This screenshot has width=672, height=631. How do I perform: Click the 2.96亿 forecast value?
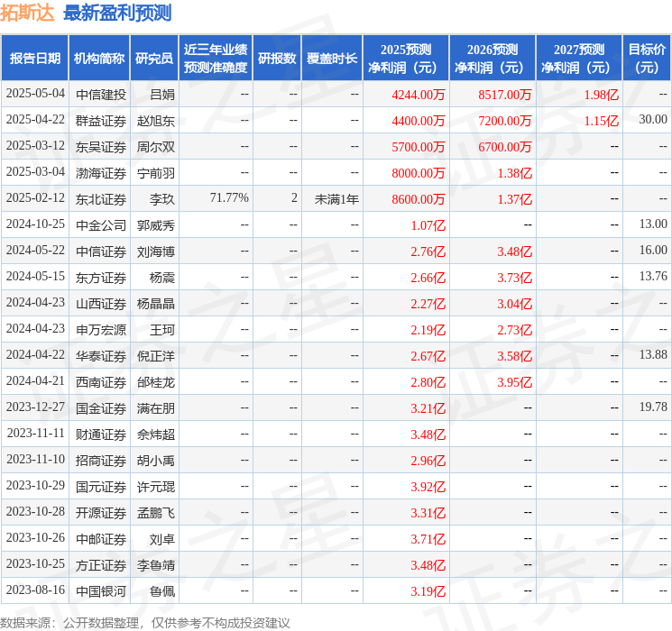click(x=428, y=461)
